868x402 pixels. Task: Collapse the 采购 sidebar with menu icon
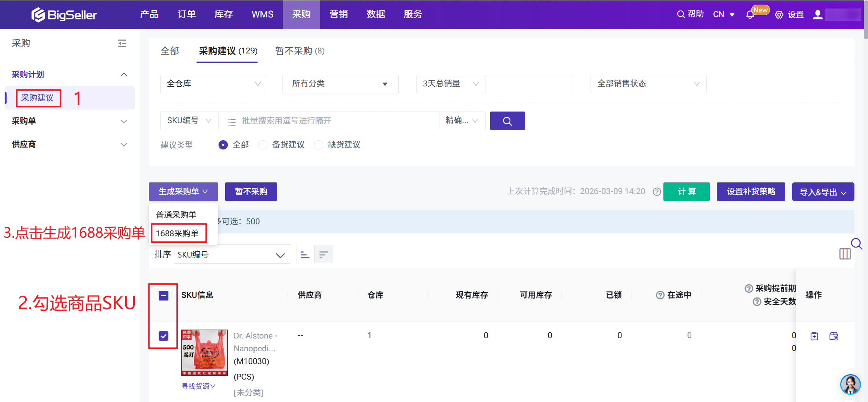pos(122,43)
